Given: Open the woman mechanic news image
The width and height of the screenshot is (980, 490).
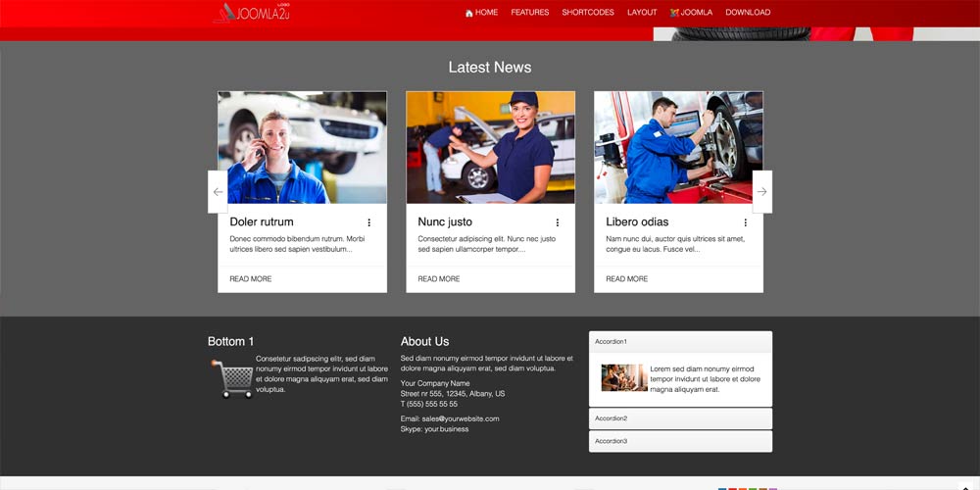Looking at the screenshot, I should coord(490,147).
